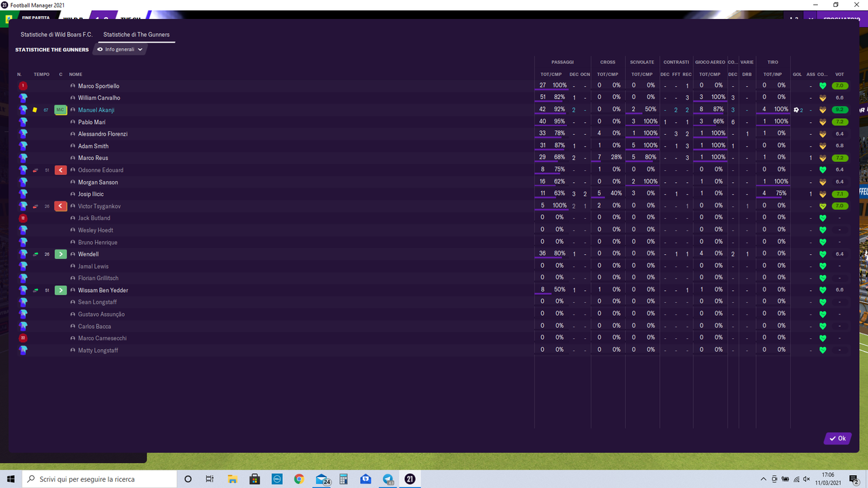
Task: Open the Football Manager 21 taskbar icon
Action: 410,479
